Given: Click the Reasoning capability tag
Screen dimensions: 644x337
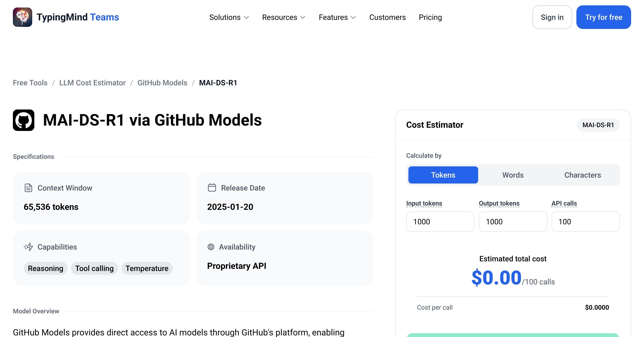Looking at the screenshot, I should click(x=46, y=268).
